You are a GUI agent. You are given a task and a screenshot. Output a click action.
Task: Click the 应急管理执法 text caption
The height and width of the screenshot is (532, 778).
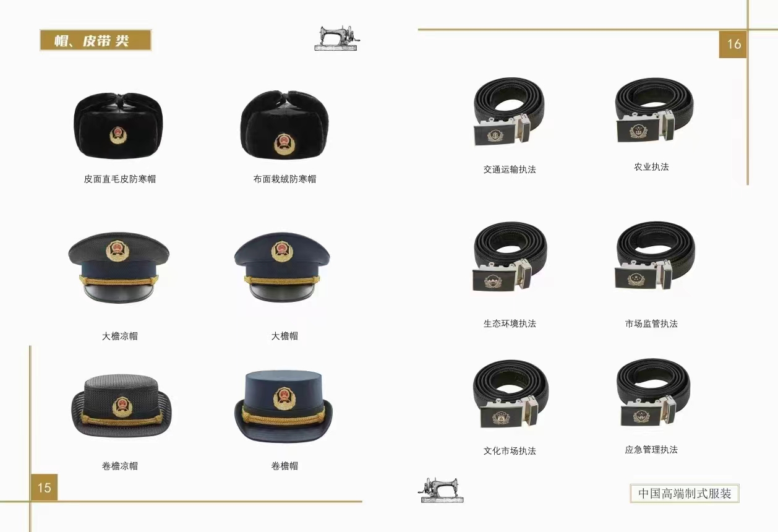(651, 450)
